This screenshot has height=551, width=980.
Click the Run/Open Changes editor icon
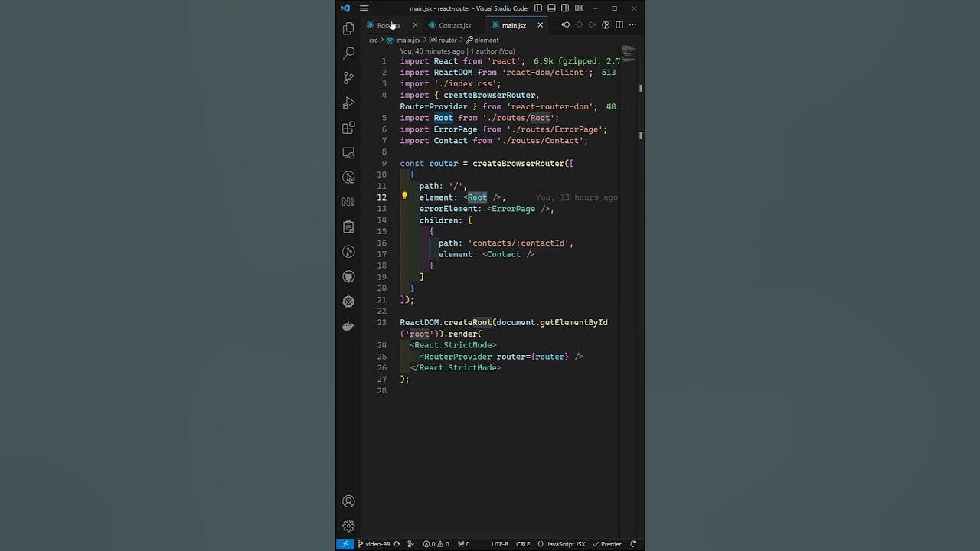[x=606, y=25]
